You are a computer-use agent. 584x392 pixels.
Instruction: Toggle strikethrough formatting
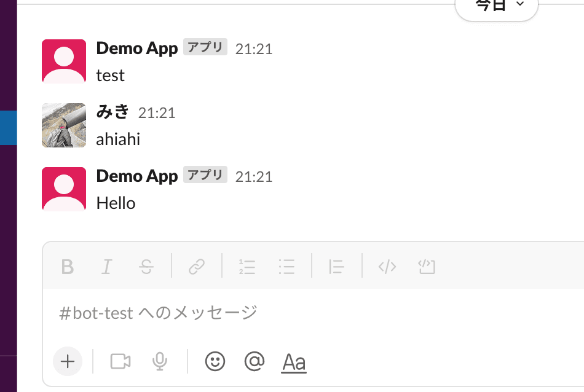(146, 267)
